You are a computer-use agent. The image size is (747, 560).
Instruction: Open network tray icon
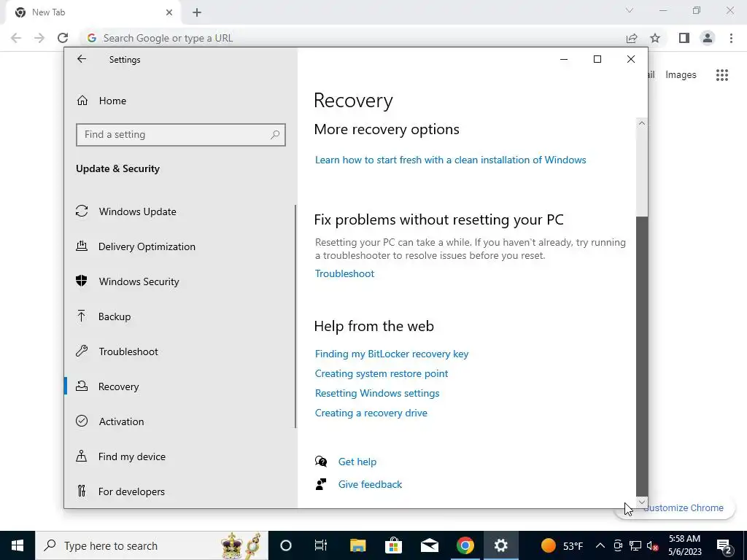point(635,545)
